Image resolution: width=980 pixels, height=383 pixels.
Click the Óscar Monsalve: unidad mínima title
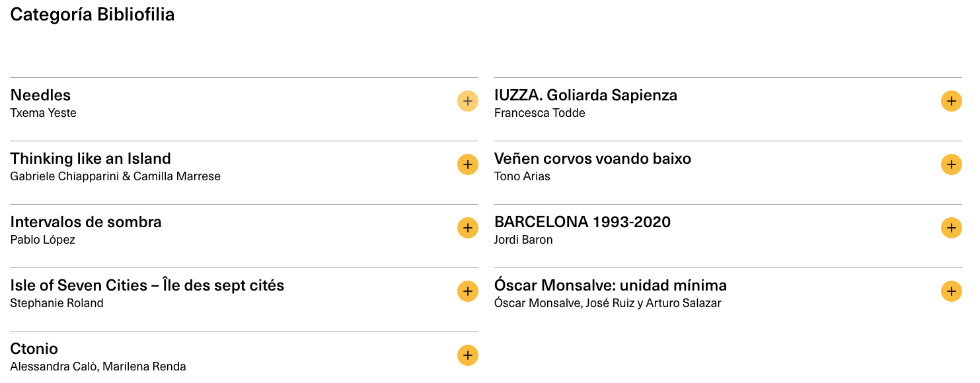click(x=610, y=285)
